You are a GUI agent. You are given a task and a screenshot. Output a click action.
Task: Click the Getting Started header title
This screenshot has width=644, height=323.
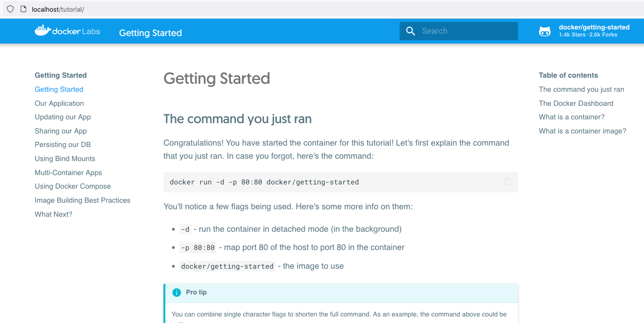pos(150,33)
